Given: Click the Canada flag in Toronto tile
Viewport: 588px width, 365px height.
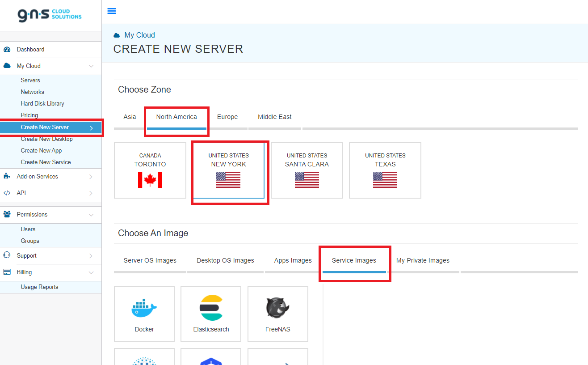Looking at the screenshot, I should pos(150,180).
